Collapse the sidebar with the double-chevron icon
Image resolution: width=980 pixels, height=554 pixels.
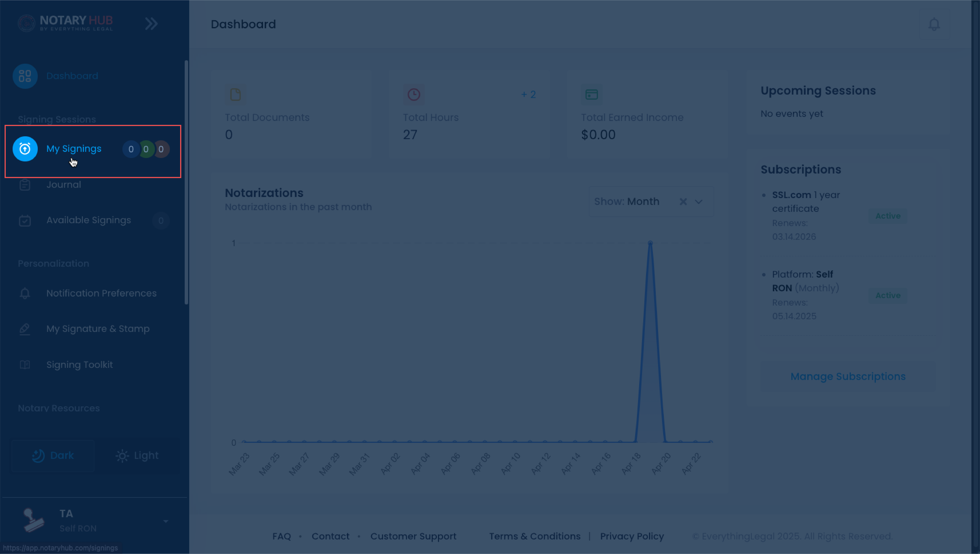tap(151, 24)
